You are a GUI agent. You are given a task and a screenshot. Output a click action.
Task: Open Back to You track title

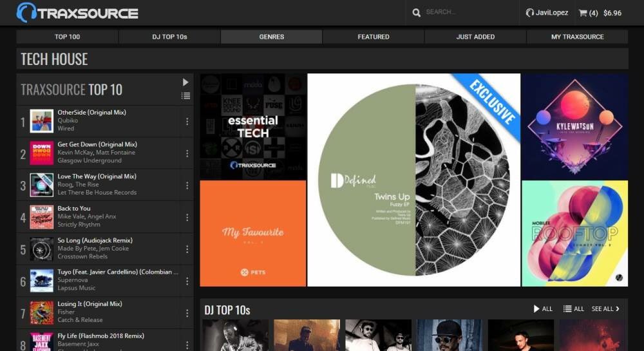(x=74, y=208)
